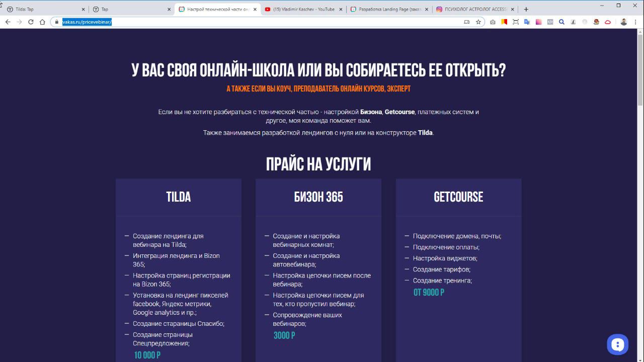Close the 'ПСИХОЛОГ АСТРОЛОГ' tab
The height and width of the screenshot is (362, 644).
[513, 9]
